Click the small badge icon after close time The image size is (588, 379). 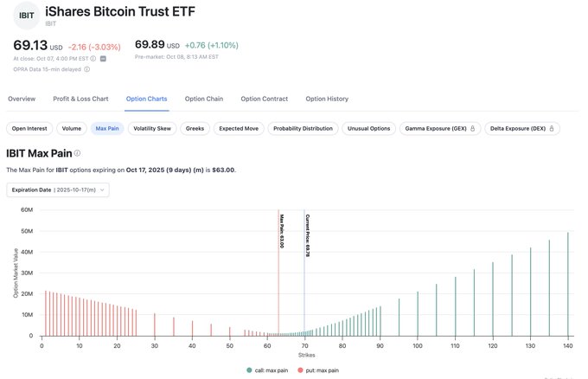(103, 59)
